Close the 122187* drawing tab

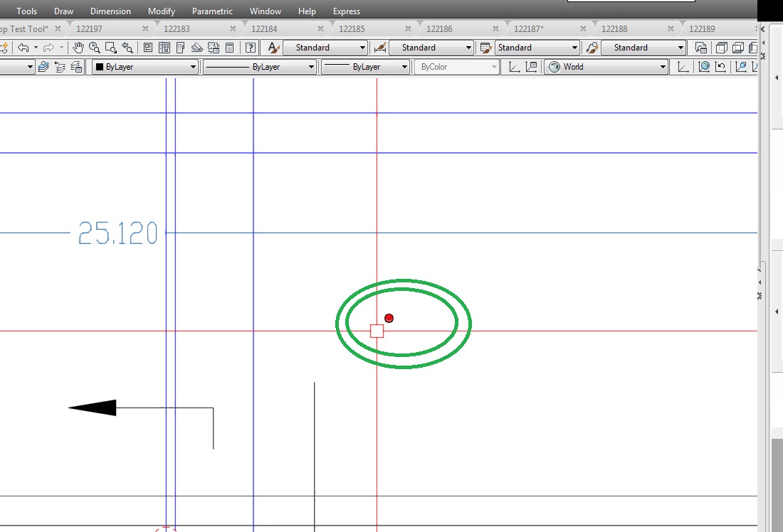coord(583,29)
